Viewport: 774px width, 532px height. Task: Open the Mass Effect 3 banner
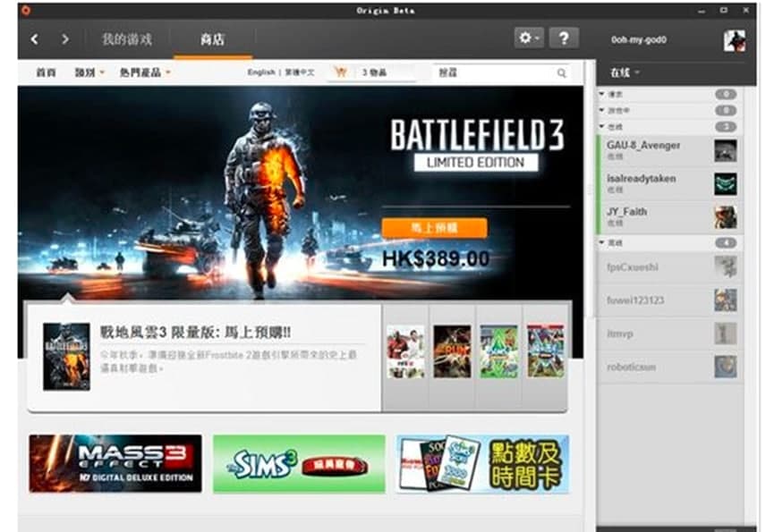[115, 464]
